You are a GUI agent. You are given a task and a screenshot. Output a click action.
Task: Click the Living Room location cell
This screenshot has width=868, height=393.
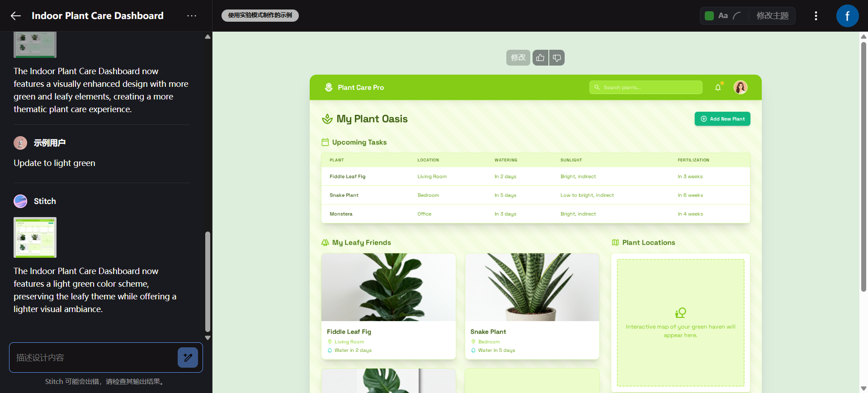pos(432,176)
